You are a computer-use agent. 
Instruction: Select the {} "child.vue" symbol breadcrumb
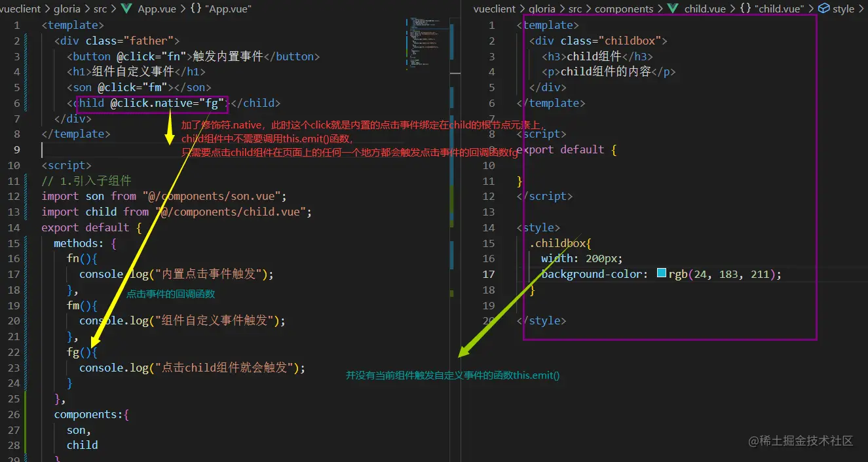772,9
